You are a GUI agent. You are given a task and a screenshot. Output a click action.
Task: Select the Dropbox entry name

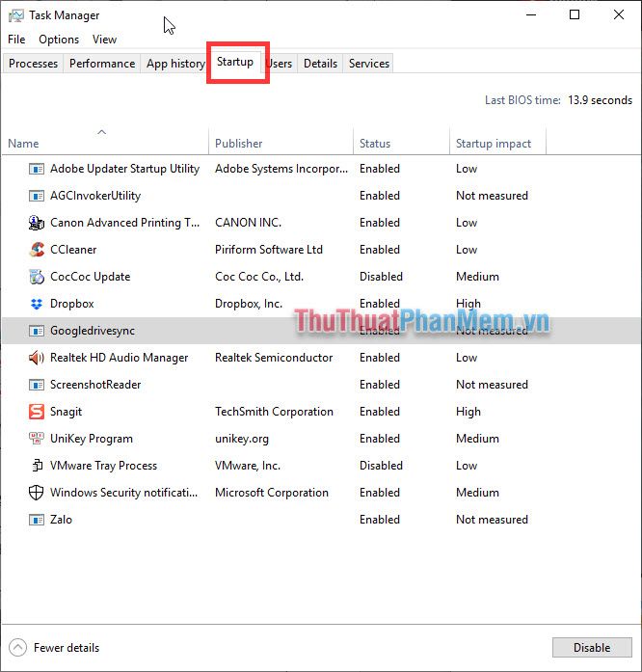click(72, 304)
